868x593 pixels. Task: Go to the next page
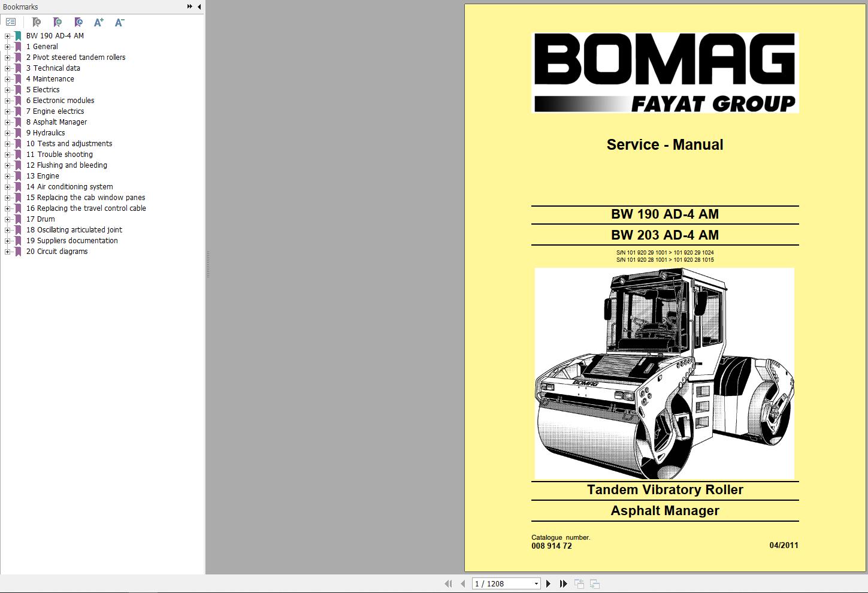(548, 583)
